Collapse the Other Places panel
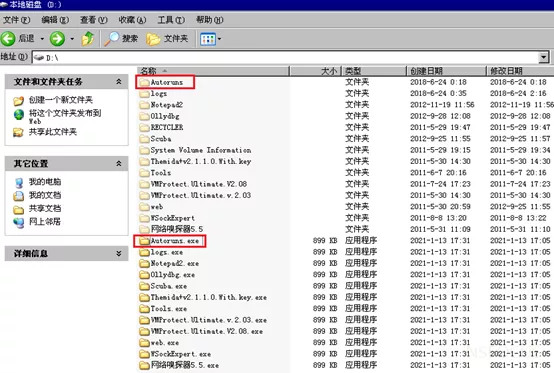This screenshot has width=554, height=373. (119, 164)
